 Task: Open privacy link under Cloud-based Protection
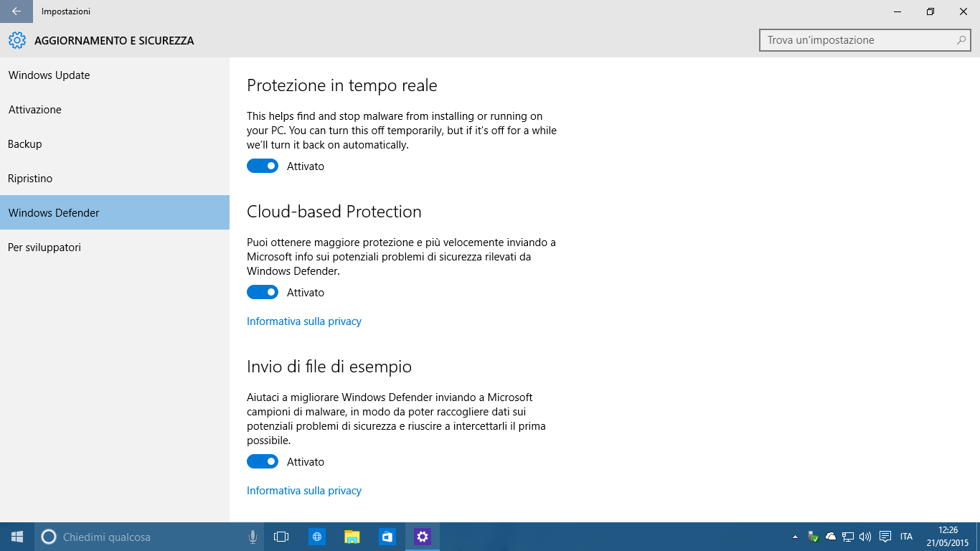click(x=304, y=321)
